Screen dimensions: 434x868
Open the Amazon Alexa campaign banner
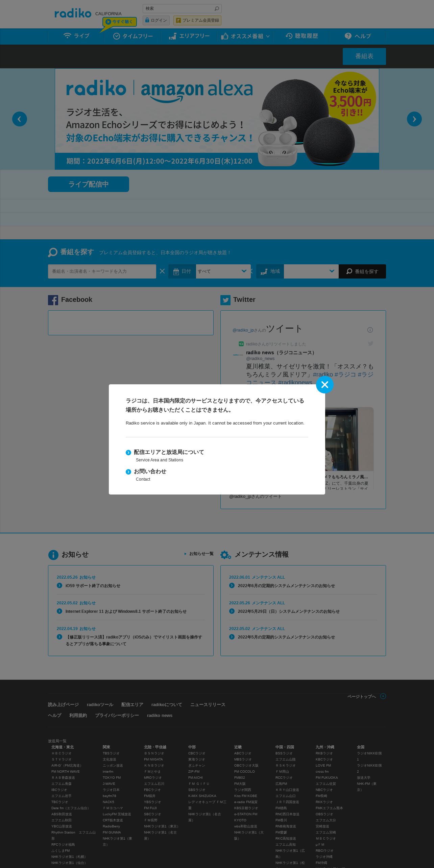(217, 119)
